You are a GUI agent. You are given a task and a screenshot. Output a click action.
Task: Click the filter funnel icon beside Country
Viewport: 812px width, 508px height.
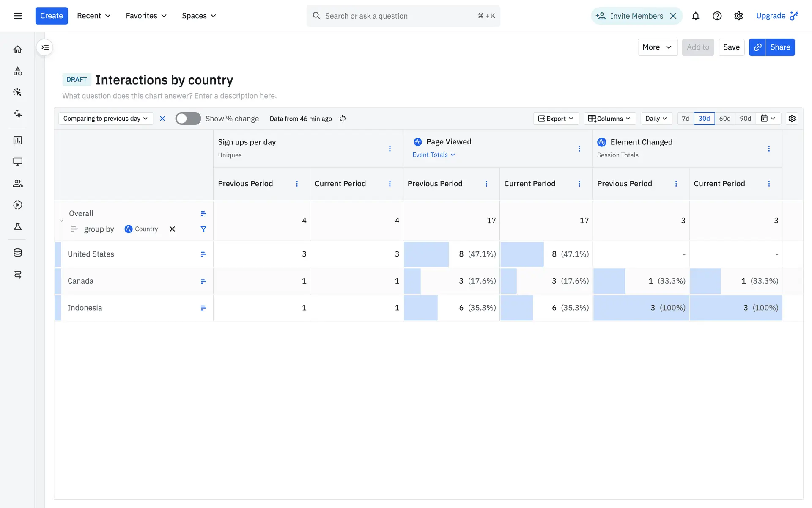click(203, 229)
